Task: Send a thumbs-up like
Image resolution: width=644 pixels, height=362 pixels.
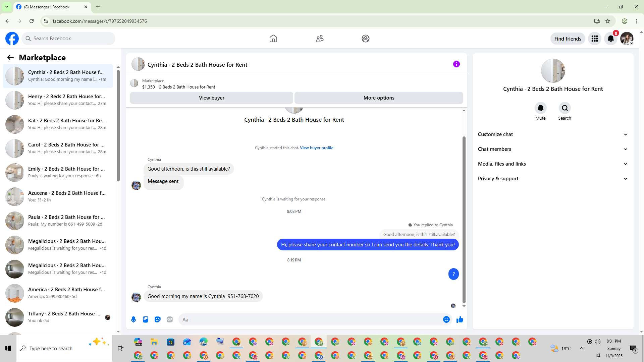Action: (460, 319)
